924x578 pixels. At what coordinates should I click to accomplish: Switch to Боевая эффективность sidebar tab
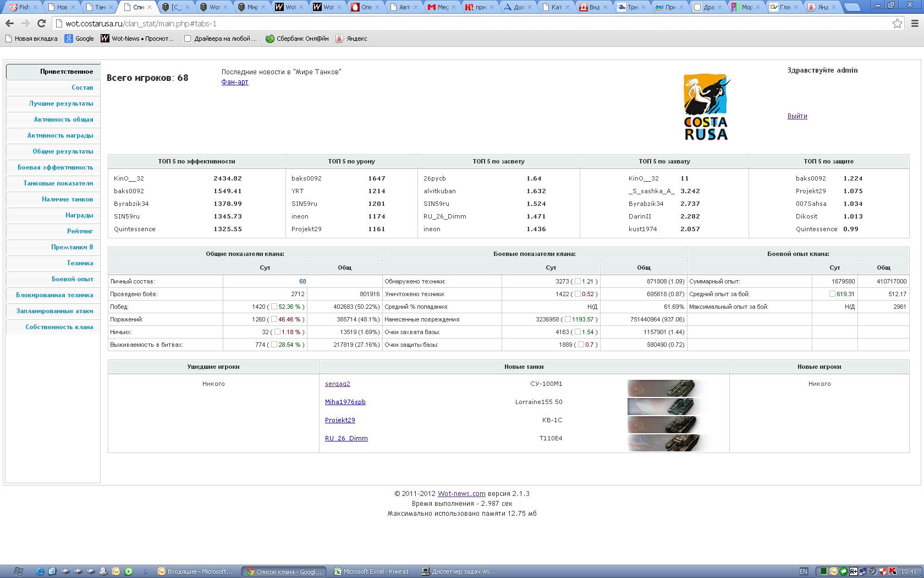[55, 167]
